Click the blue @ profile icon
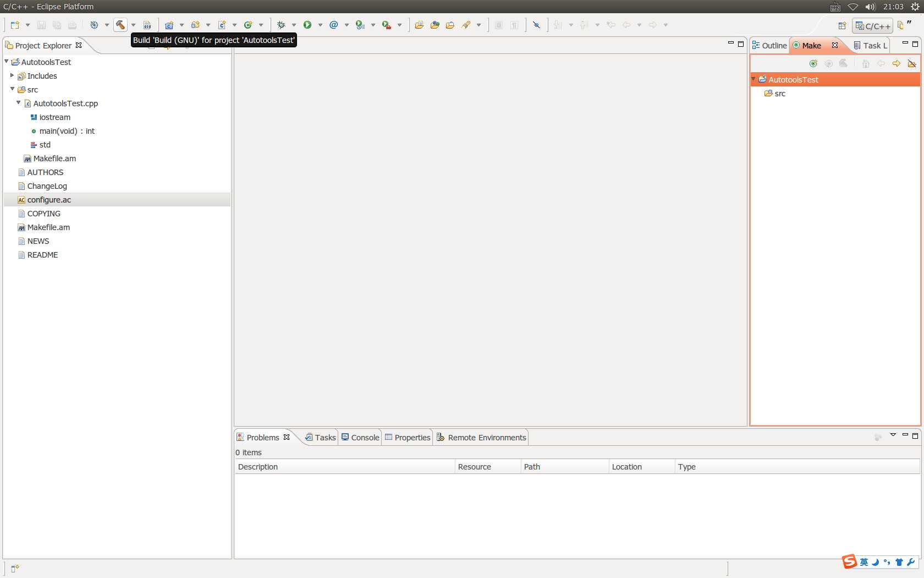The height and width of the screenshot is (578, 924). (334, 25)
